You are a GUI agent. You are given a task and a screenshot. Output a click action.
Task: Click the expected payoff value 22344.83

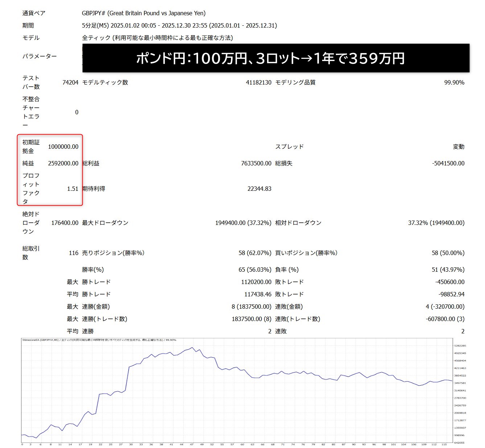pyautogui.click(x=259, y=189)
